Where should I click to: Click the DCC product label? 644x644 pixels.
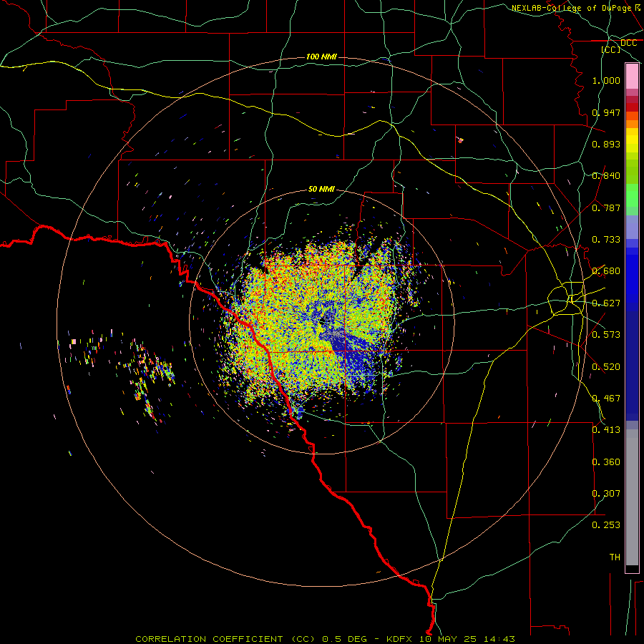(628, 43)
